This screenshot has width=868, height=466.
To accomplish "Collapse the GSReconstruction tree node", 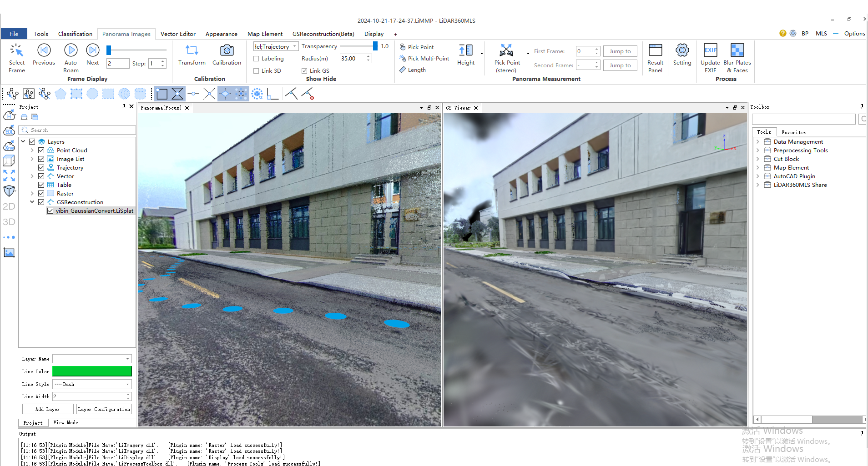I will [x=32, y=202].
